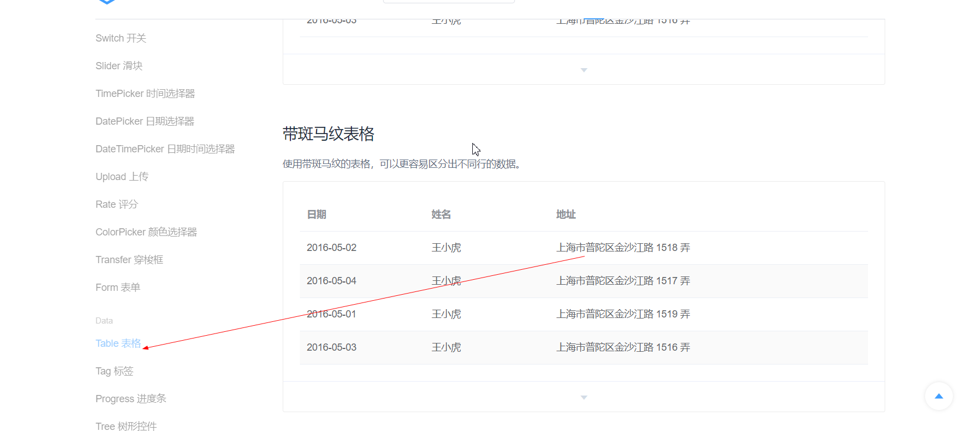Click the Data group label in sidebar
The height and width of the screenshot is (431, 980).
104,321
